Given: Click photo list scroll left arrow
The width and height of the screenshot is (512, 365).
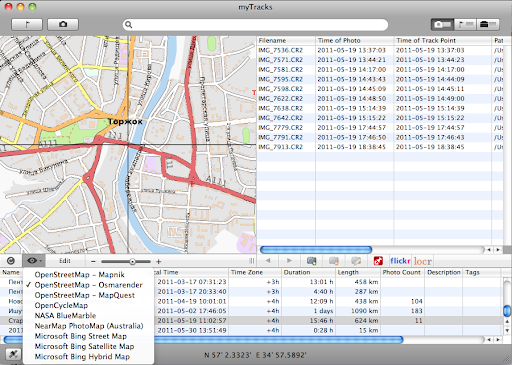Looking at the screenshot, I should click(489, 250).
